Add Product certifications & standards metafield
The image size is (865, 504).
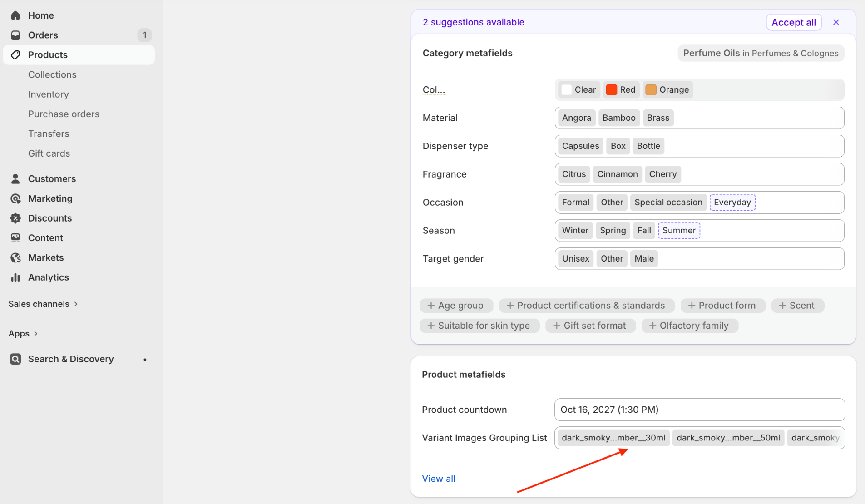tap(586, 306)
